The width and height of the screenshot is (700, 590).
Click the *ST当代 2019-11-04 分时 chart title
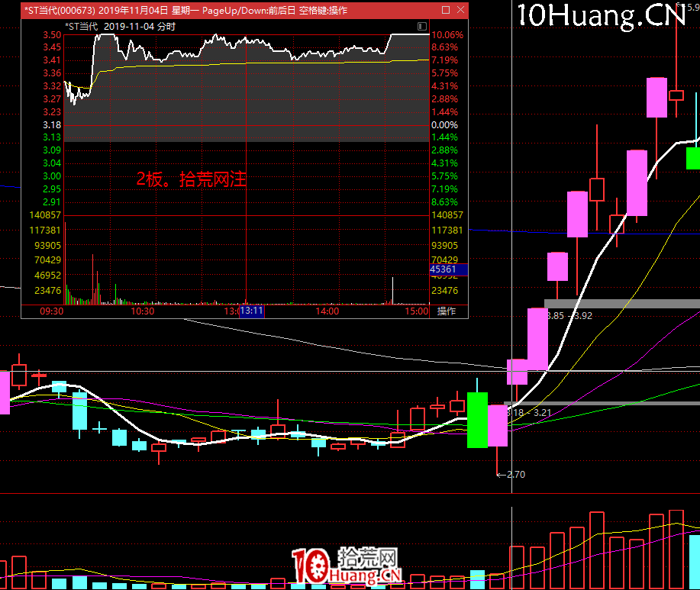point(120,26)
